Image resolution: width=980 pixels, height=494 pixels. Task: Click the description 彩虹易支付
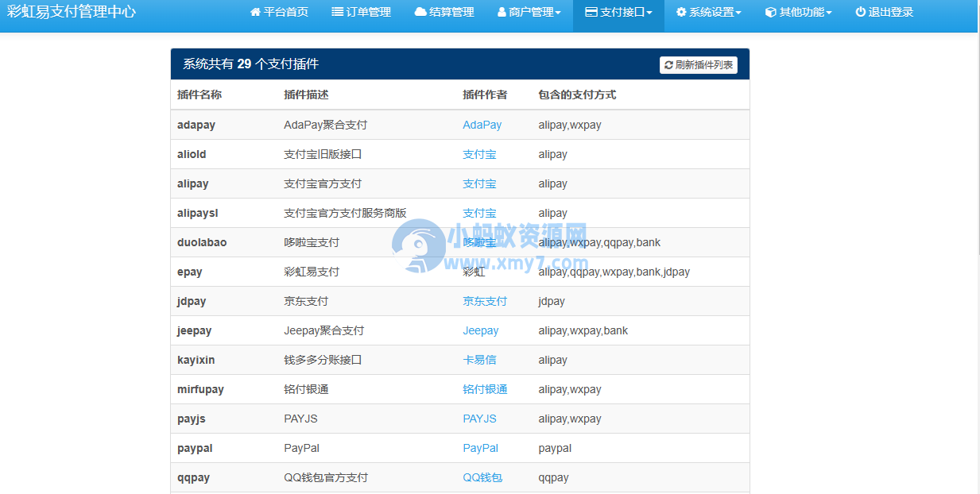point(312,272)
